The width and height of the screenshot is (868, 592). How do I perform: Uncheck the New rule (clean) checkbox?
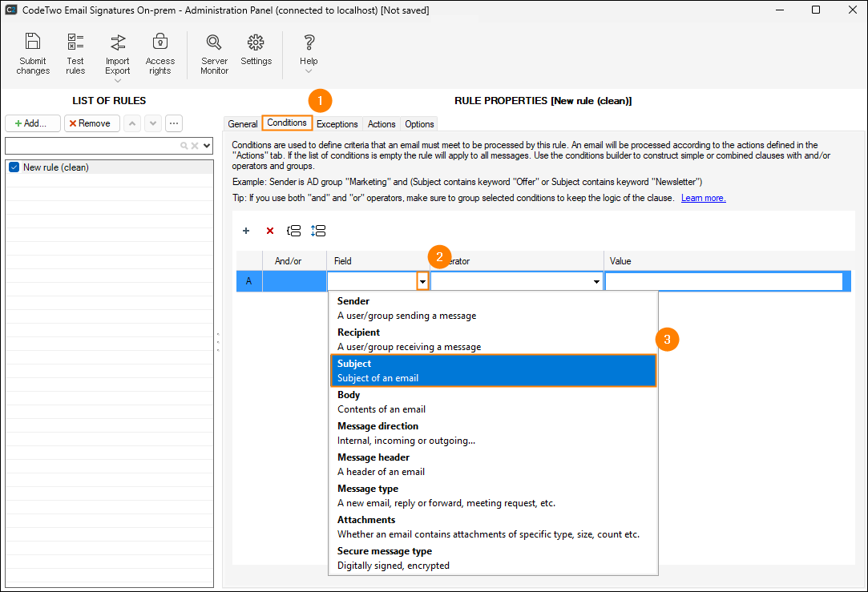[14, 167]
